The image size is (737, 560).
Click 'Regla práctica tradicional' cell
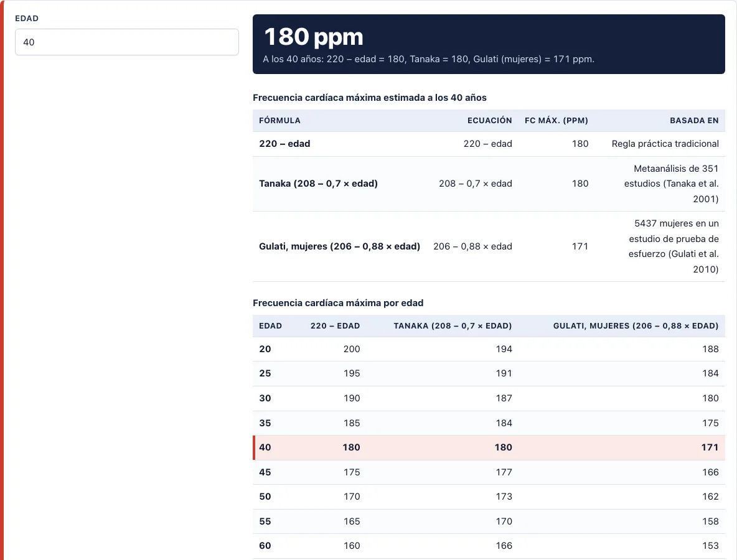(x=665, y=144)
